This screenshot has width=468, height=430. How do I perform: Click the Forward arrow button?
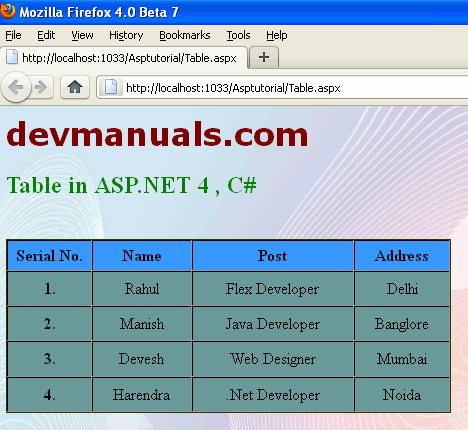pyautogui.click(x=41, y=87)
